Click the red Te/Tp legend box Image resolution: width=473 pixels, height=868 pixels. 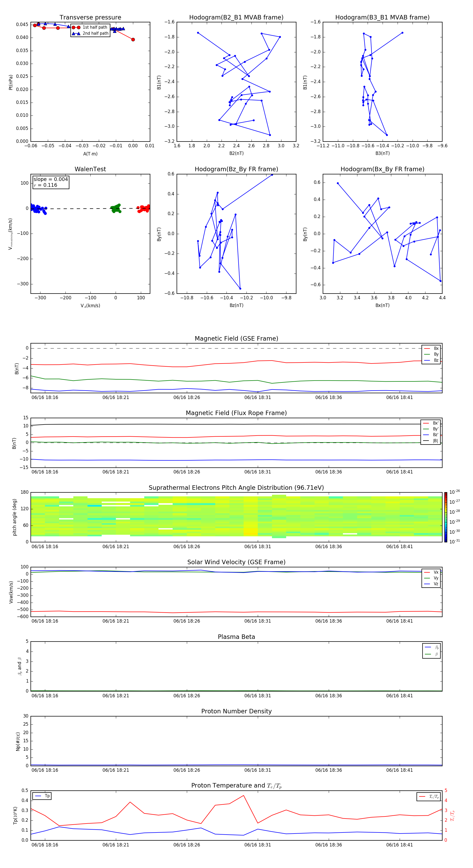[429, 796]
